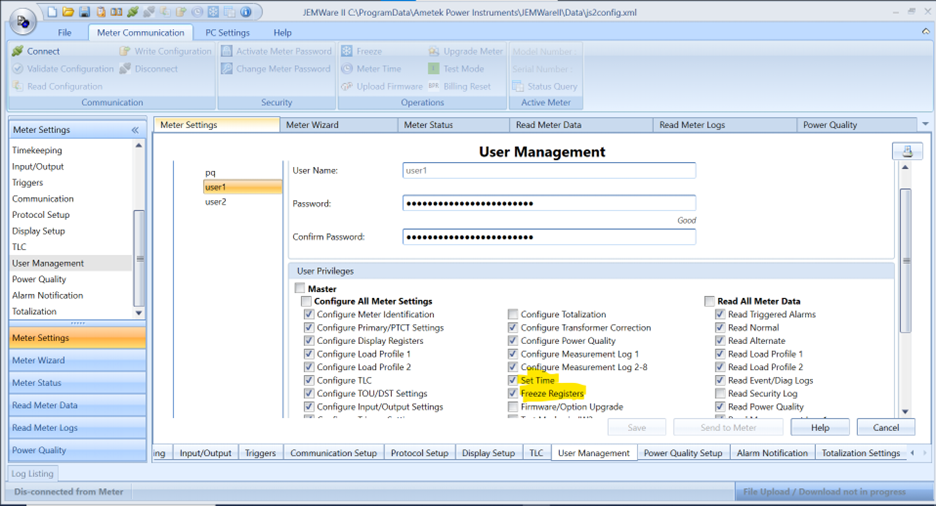
Task: Click the Confirm Password field
Action: [x=549, y=237]
